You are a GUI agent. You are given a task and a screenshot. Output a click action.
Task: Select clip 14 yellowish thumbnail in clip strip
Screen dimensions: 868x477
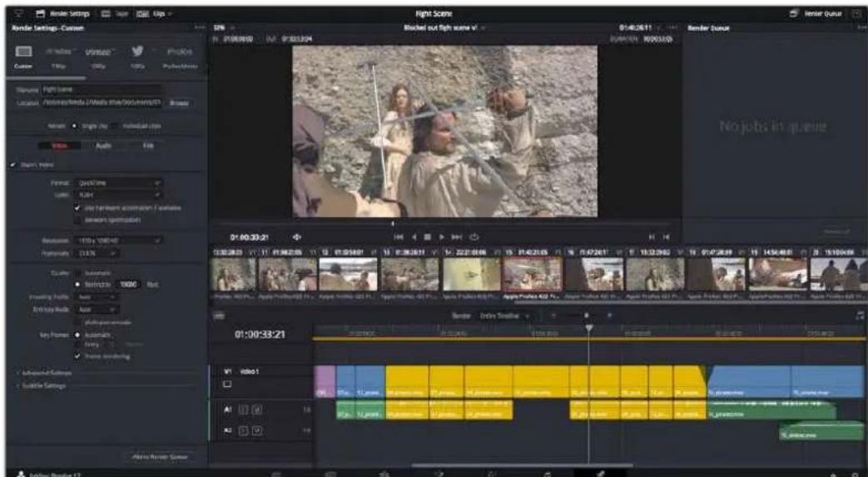471,274
